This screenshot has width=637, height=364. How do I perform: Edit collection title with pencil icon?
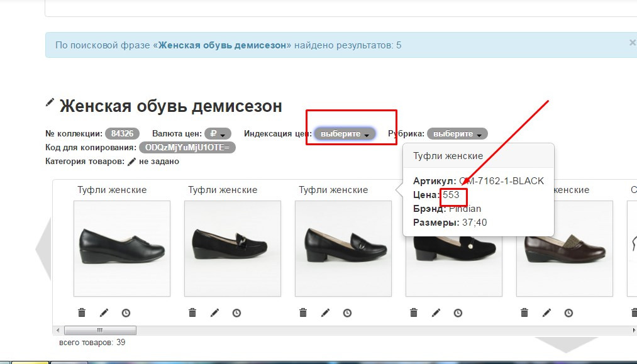pyautogui.click(x=50, y=102)
